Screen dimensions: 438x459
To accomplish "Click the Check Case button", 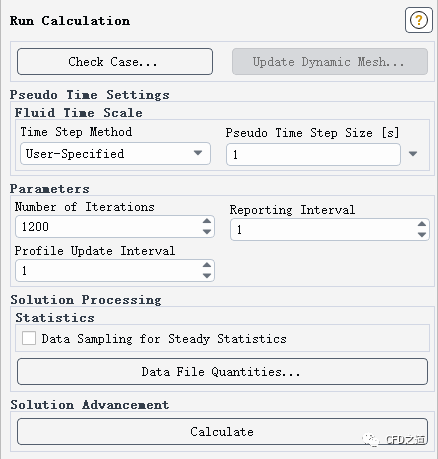I will pos(115,62).
